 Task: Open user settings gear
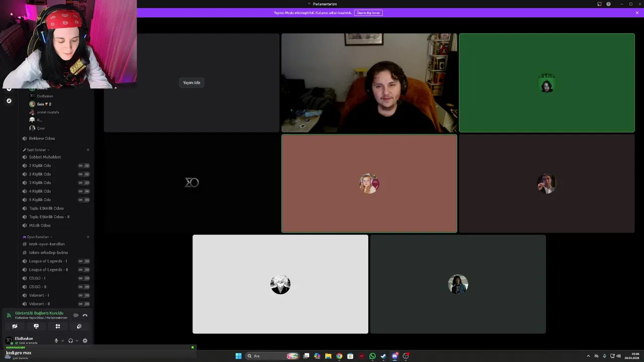click(x=85, y=340)
